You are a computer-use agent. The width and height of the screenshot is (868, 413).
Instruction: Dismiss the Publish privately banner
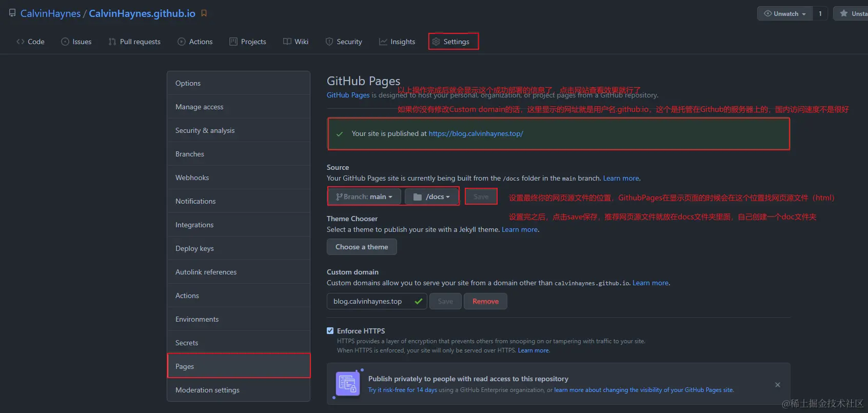pyautogui.click(x=778, y=385)
